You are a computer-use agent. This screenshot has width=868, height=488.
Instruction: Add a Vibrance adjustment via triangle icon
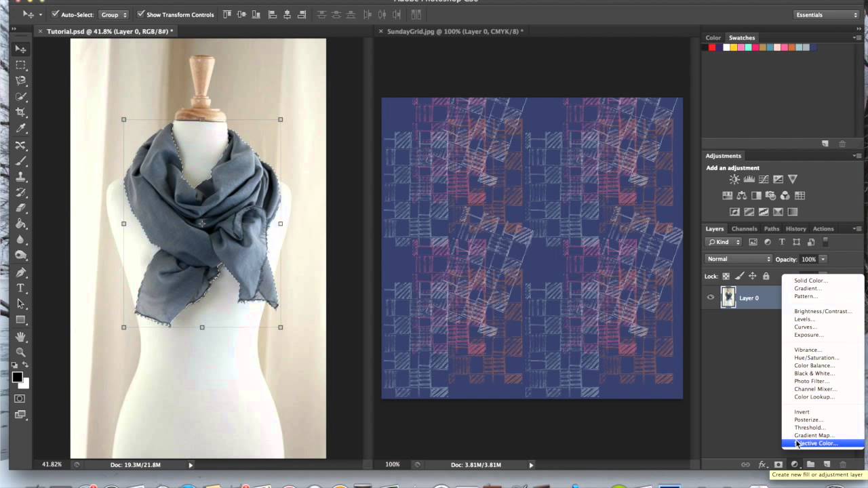(793, 180)
